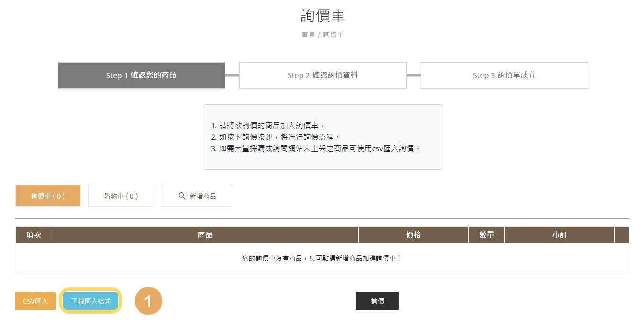This screenshot has height=328, width=644.
Task: Click the 數量 column header
Action: (486, 234)
